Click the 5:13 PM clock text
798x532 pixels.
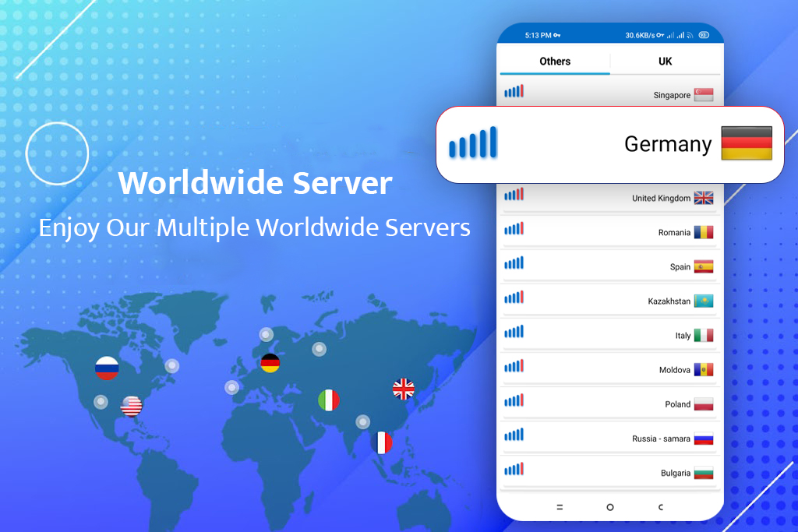538,35
